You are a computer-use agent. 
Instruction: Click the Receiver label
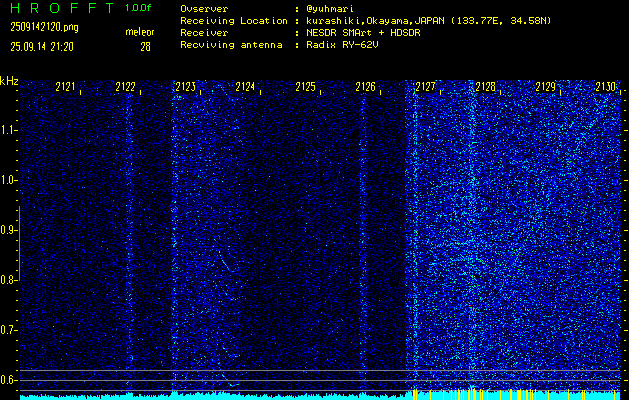click(x=204, y=33)
